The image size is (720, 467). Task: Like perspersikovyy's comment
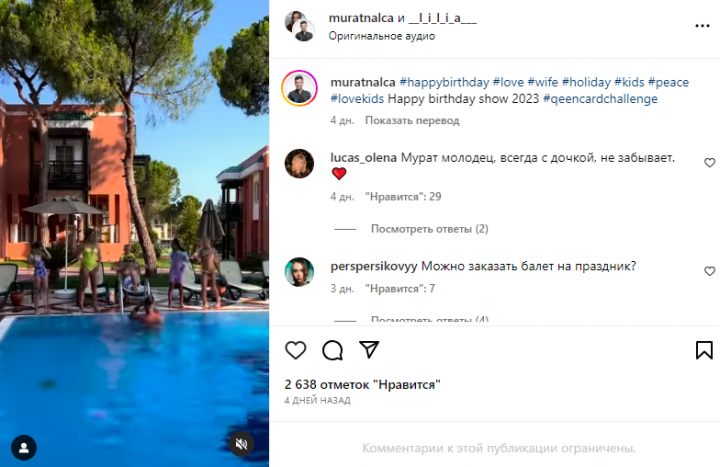(709, 271)
